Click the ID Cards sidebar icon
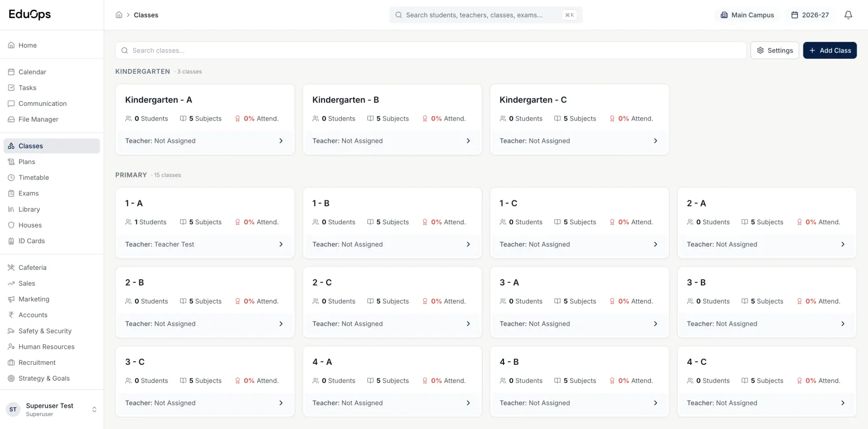The image size is (868, 429). [x=11, y=241]
